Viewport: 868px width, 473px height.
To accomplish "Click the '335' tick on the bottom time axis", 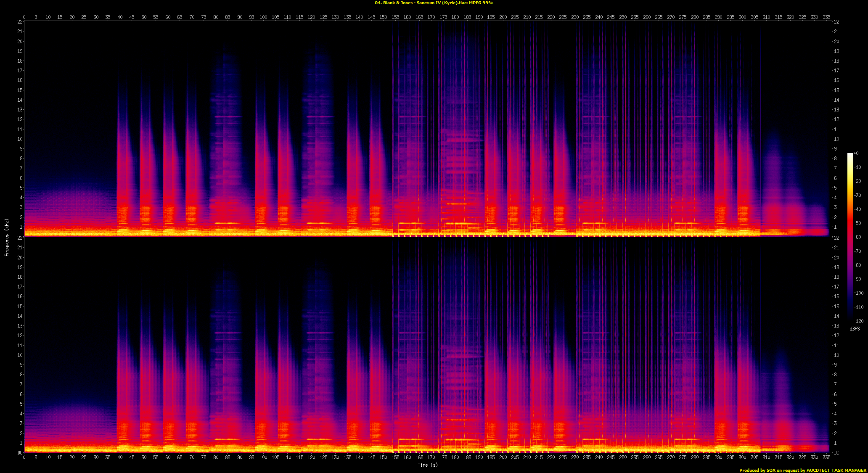I will click(x=826, y=457).
